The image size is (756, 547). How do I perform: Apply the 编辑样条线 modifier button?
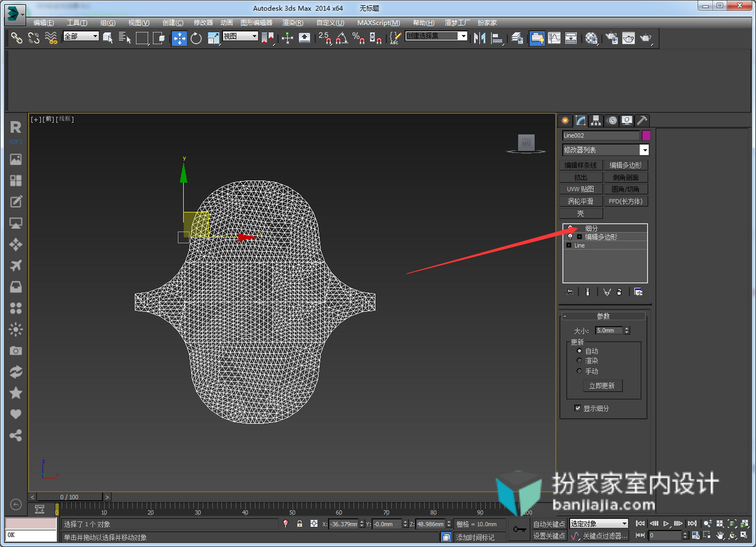580,165
